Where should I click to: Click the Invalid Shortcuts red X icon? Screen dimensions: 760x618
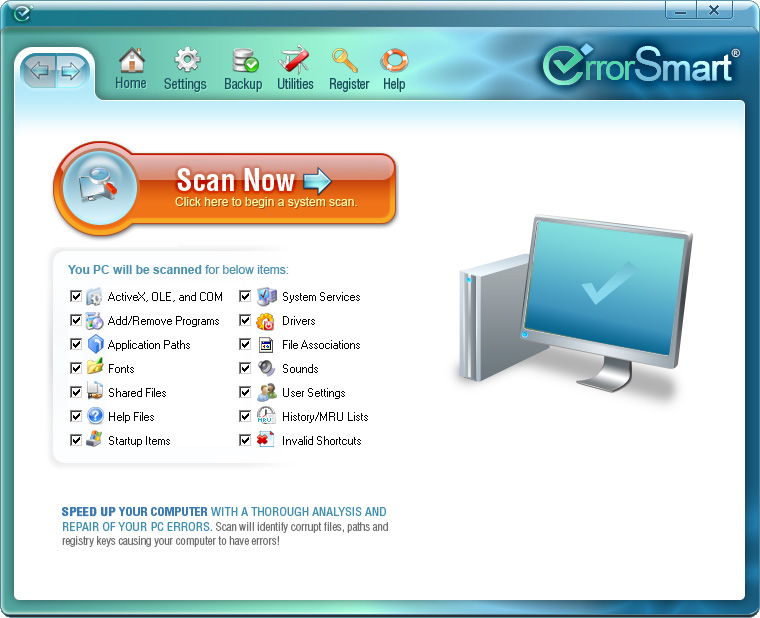click(265, 439)
